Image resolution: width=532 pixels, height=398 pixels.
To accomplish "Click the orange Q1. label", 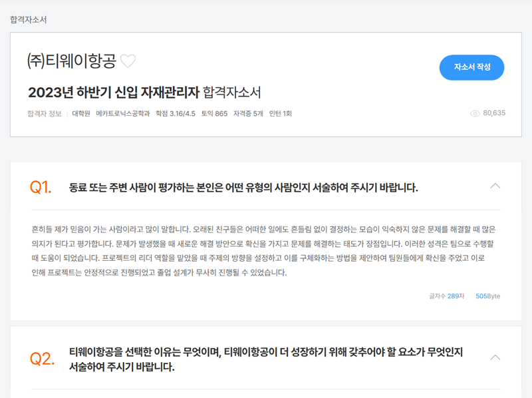I will pyautogui.click(x=41, y=188).
